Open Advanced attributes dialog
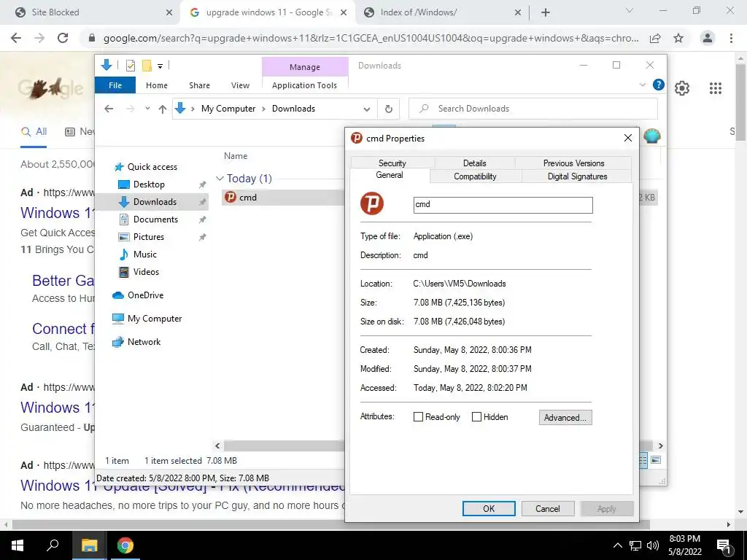This screenshot has width=747, height=560. (565, 418)
